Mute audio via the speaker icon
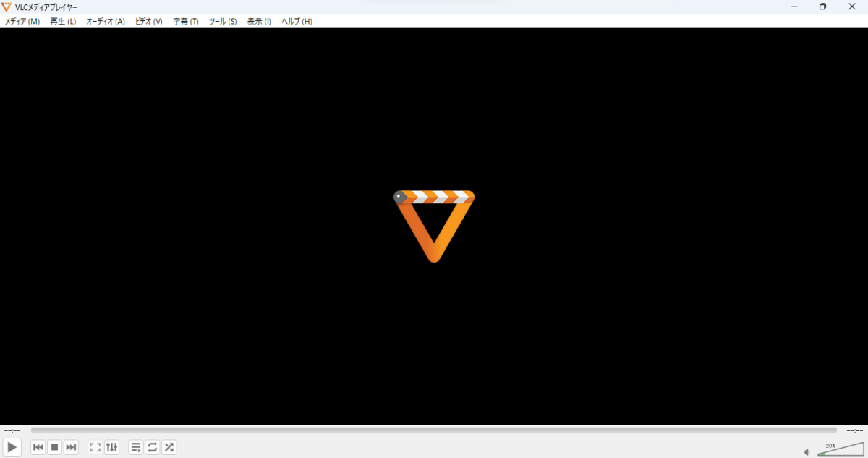Image resolution: width=868 pixels, height=458 pixels. (807, 451)
